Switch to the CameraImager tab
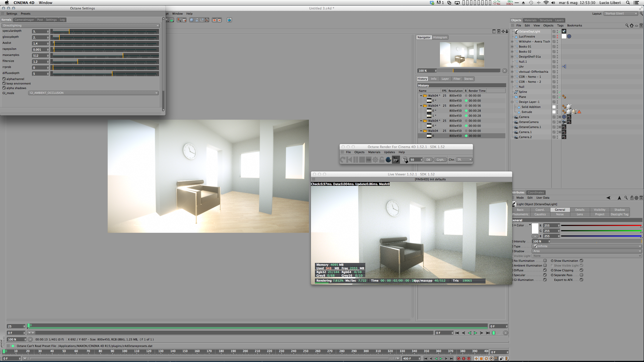Viewport: 644px width, 362px height. coord(24,20)
